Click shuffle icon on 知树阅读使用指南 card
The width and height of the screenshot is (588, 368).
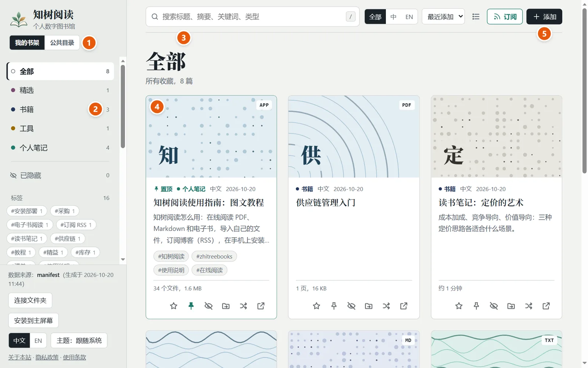pos(243,306)
